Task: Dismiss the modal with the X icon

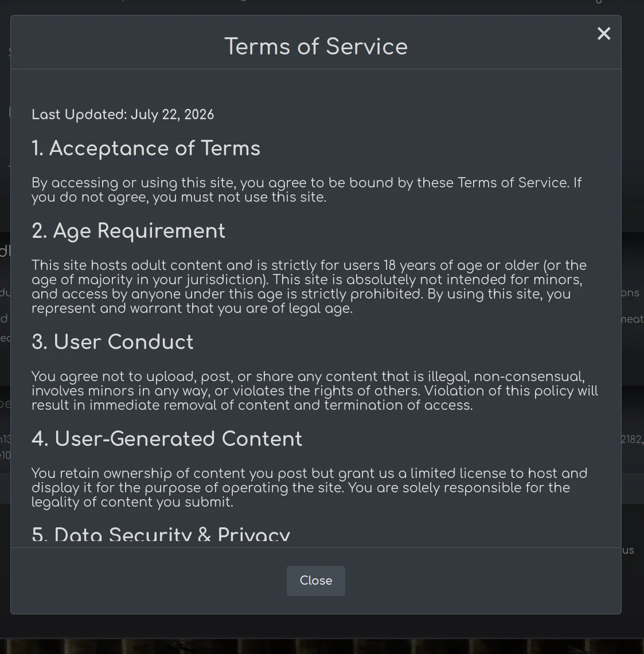Action: click(603, 33)
